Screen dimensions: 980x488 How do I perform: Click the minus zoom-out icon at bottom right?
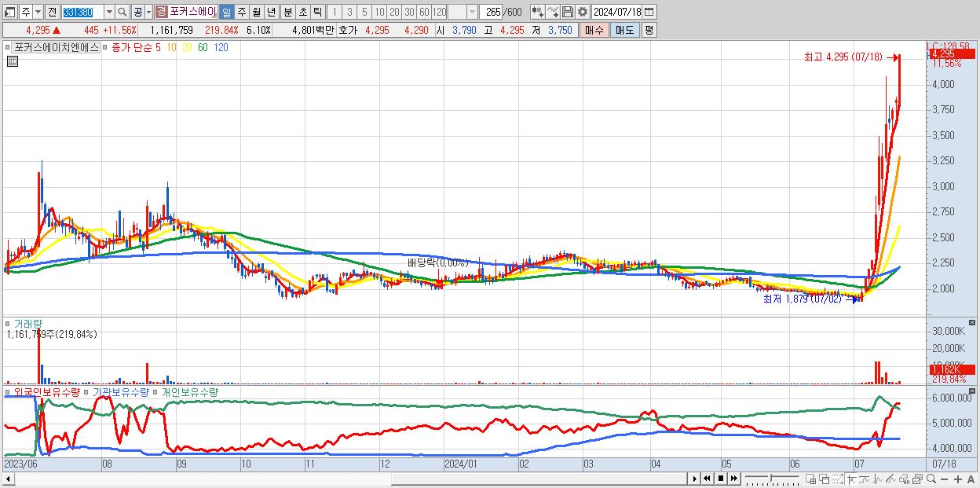(945, 479)
